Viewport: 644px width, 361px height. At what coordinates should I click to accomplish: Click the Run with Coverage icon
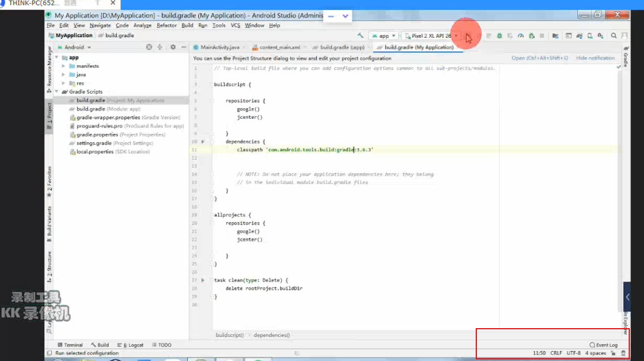(510, 36)
